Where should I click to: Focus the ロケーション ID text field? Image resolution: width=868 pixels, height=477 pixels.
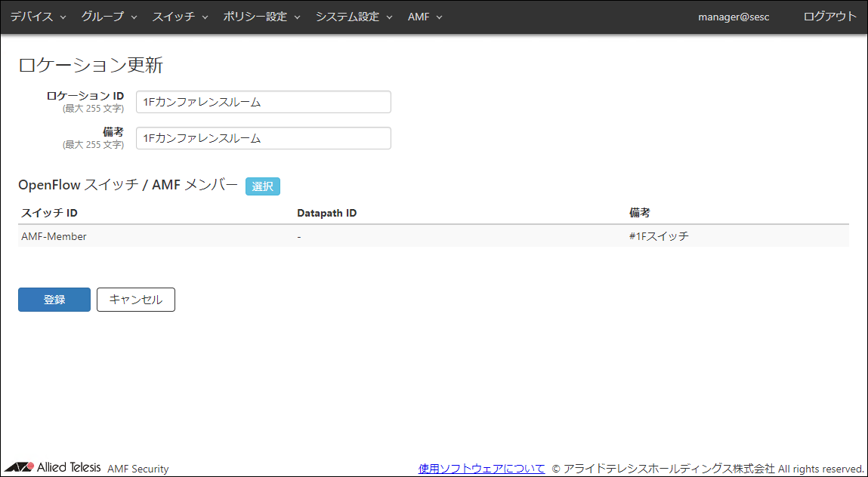coord(263,102)
